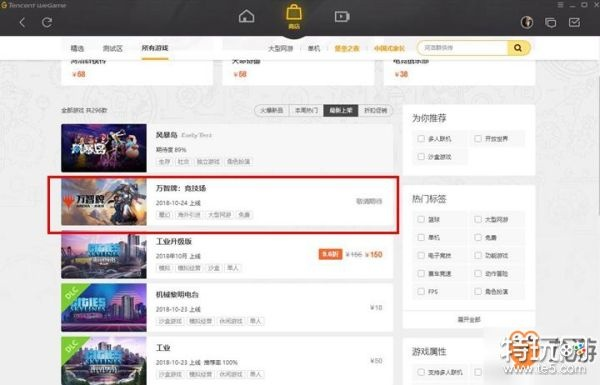The image size is (600, 385).
Task: Open 万智牌 game cover thumbnail
Action: point(104,202)
